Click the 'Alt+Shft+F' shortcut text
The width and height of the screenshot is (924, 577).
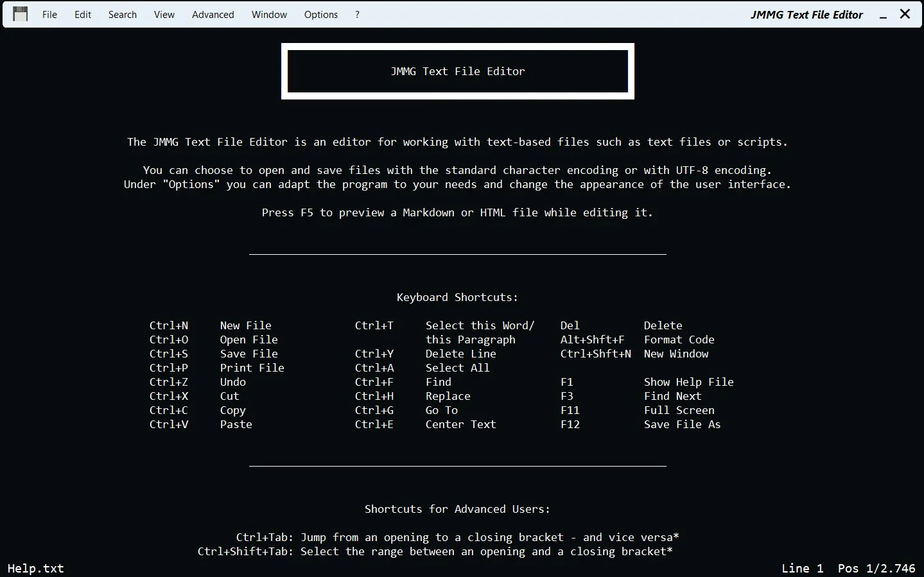pyautogui.click(x=593, y=340)
